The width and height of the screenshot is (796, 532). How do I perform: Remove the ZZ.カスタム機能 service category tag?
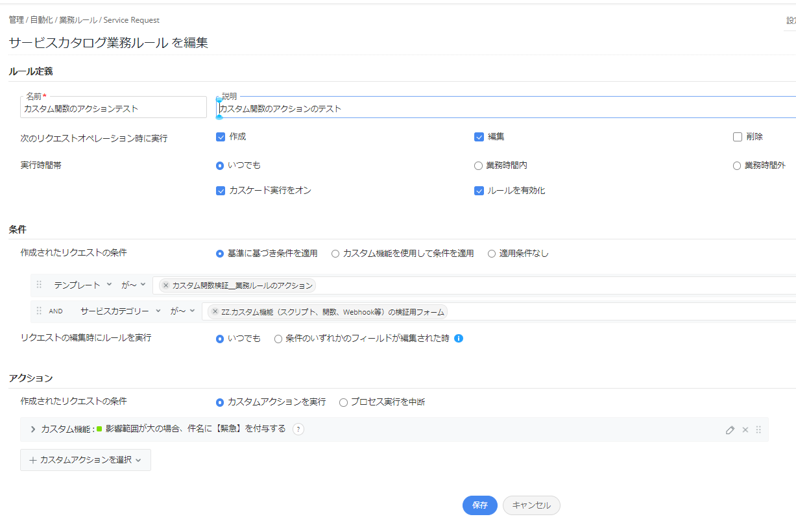[215, 311]
